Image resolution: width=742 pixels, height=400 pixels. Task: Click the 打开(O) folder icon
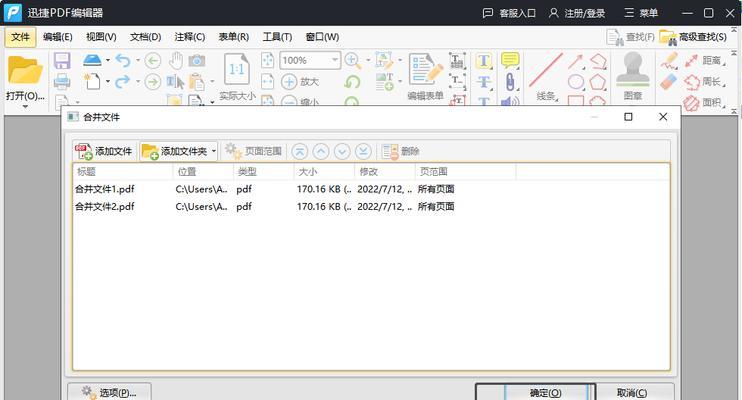(x=25, y=70)
